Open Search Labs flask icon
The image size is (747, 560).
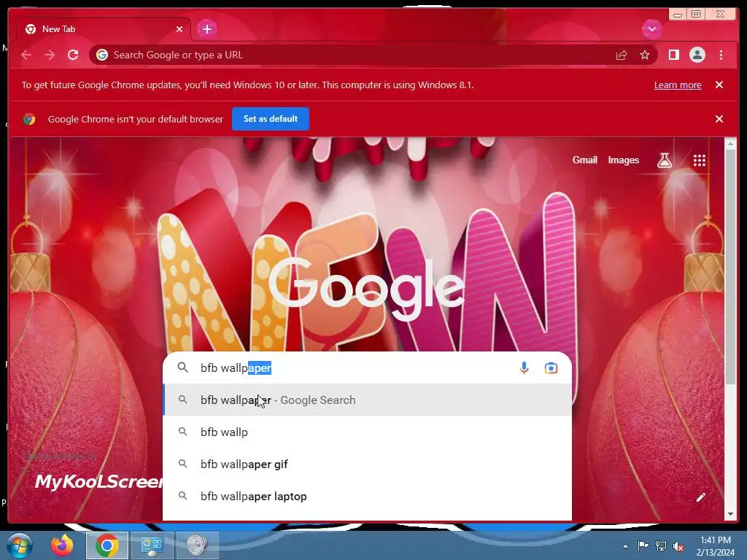click(x=665, y=160)
